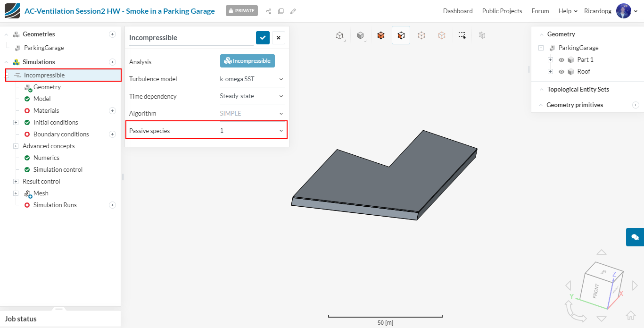644x328 pixels.
Task: Select the ParkingGarage geometry in left tree
Action: click(x=44, y=48)
